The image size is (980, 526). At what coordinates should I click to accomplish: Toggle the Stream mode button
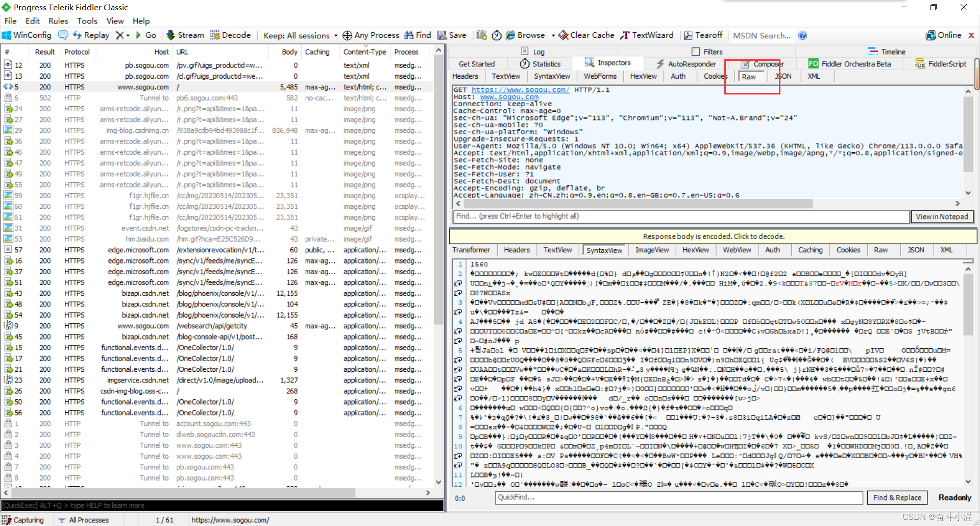coord(185,35)
